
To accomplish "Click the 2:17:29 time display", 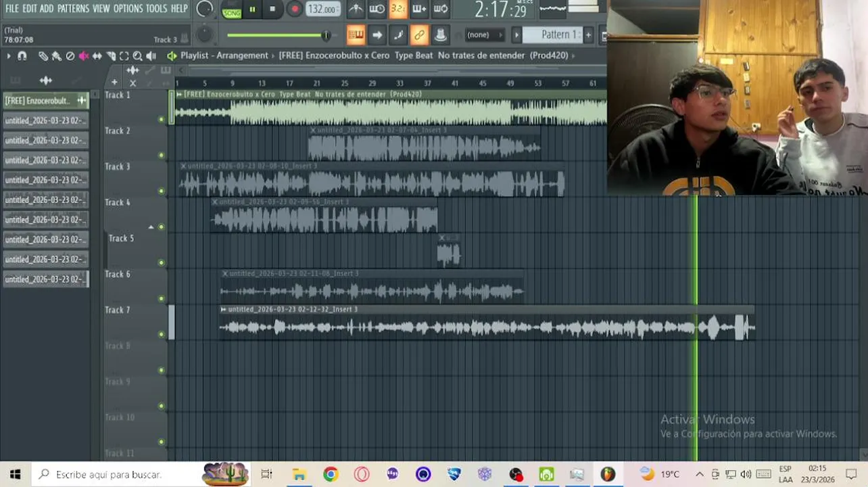I will (500, 9).
